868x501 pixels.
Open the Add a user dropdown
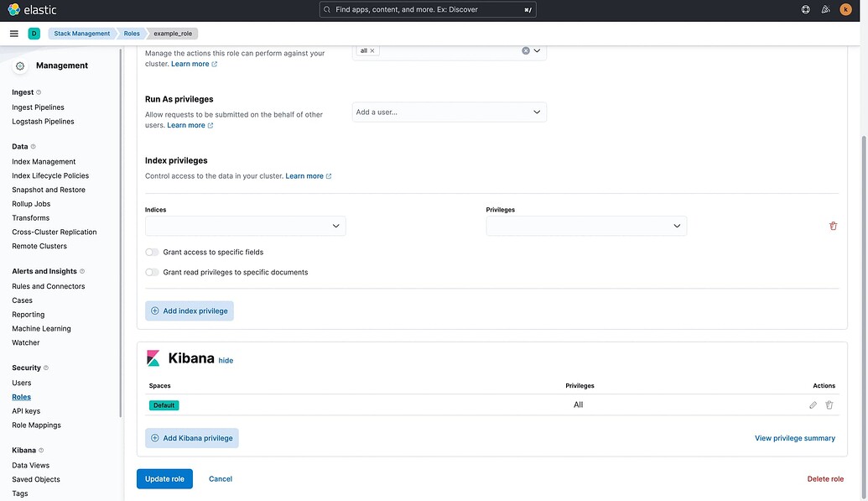(449, 111)
